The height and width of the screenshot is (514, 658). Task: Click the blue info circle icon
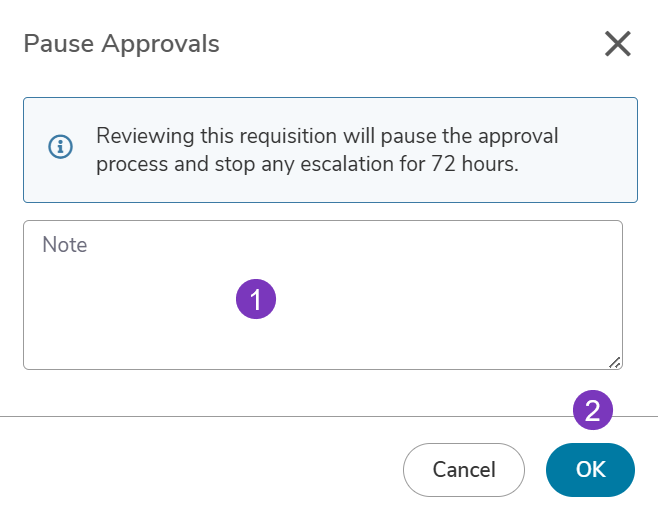(x=60, y=147)
